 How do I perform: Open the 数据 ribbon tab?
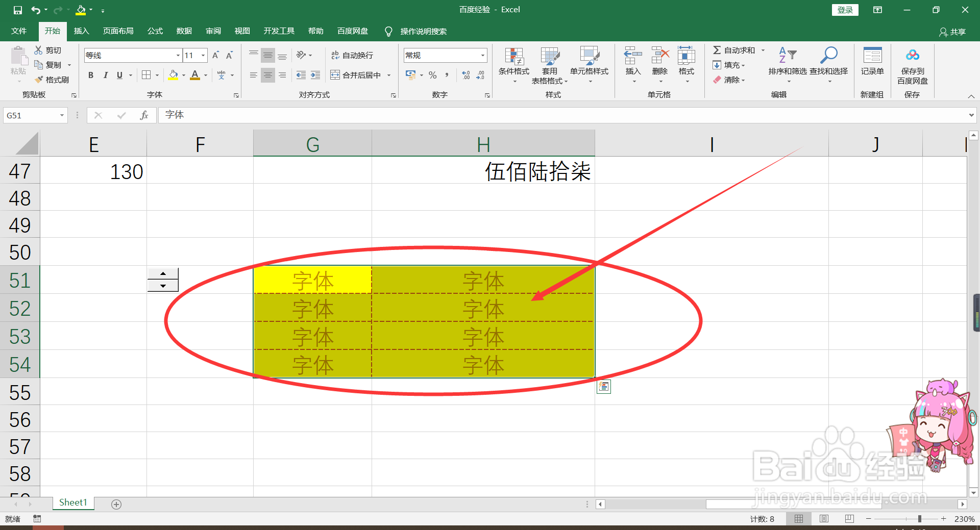click(x=184, y=31)
